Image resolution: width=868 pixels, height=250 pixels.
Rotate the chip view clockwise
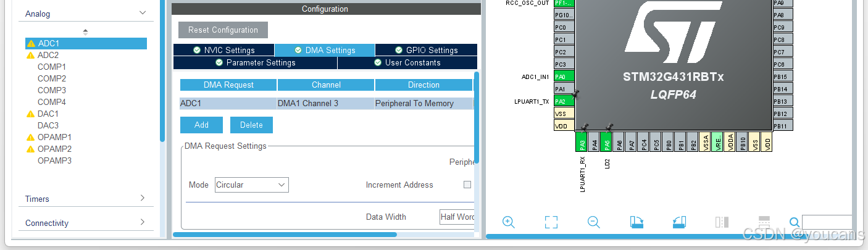636,222
